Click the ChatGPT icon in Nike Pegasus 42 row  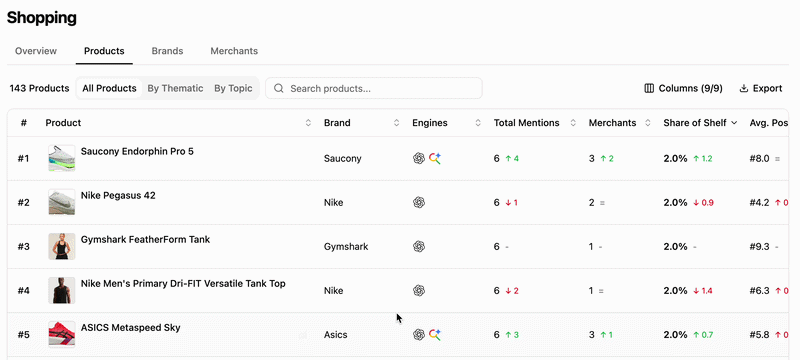point(419,202)
